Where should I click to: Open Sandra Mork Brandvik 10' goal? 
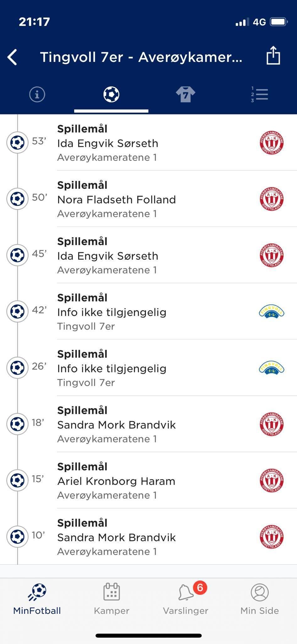116,537
